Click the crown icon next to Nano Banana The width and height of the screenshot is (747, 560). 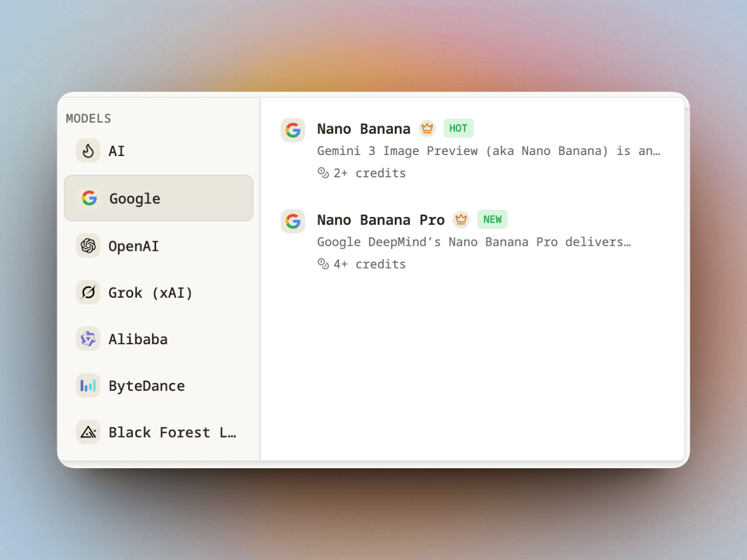tap(427, 128)
